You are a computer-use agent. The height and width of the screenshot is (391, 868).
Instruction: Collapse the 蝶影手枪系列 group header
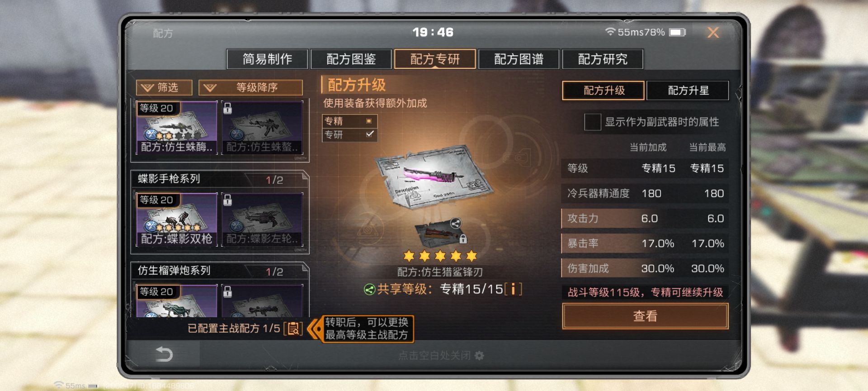point(220,179)
